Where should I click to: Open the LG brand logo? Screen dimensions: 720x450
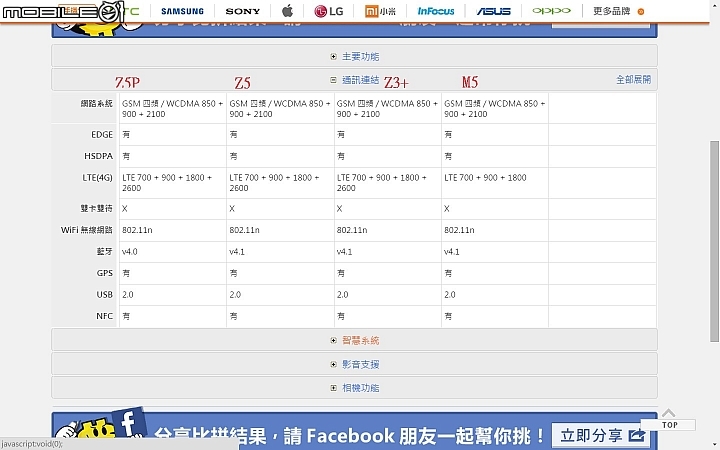click(329, 11)
